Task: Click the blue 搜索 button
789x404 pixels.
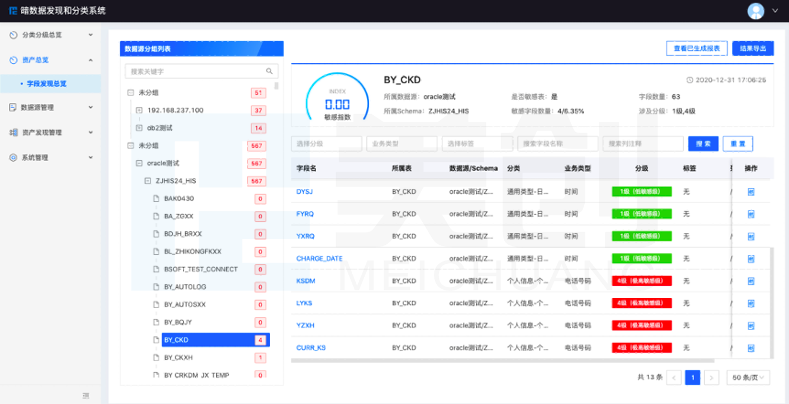Action: (705, 143)
